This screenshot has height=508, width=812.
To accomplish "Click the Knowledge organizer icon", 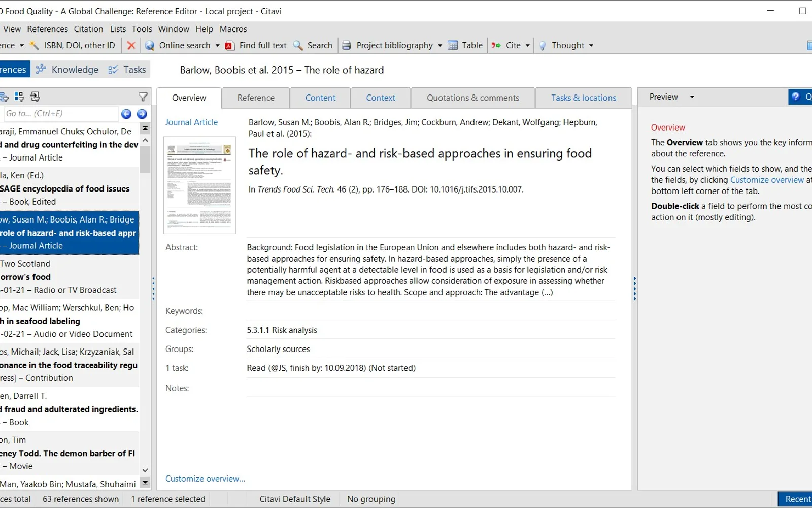I will pos(41,69).
